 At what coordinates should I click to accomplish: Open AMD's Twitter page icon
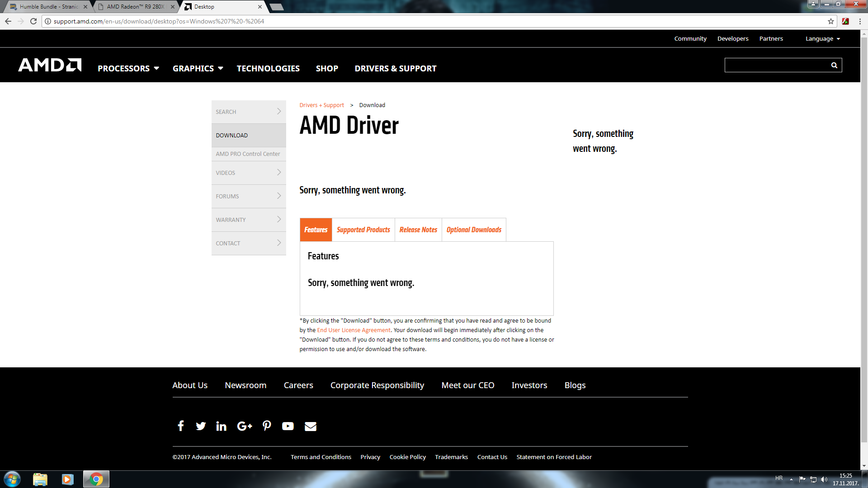[201, 426]
